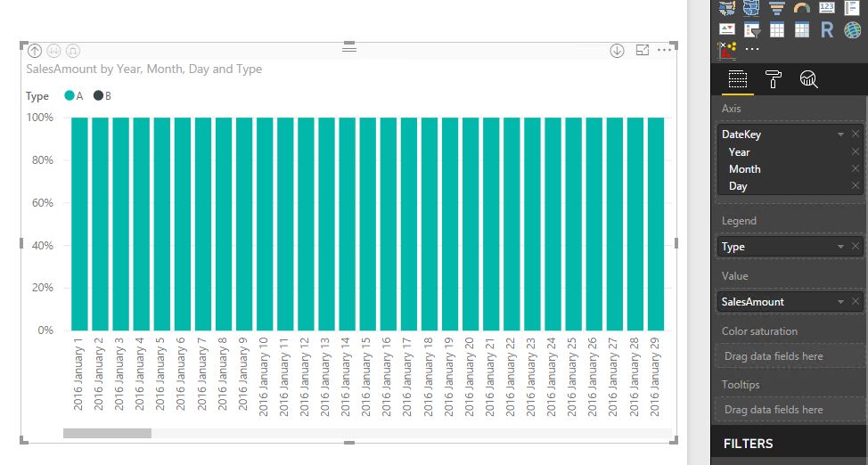
Task: Remove SalesAmount from Value well
Action: (x=856, y=302)
